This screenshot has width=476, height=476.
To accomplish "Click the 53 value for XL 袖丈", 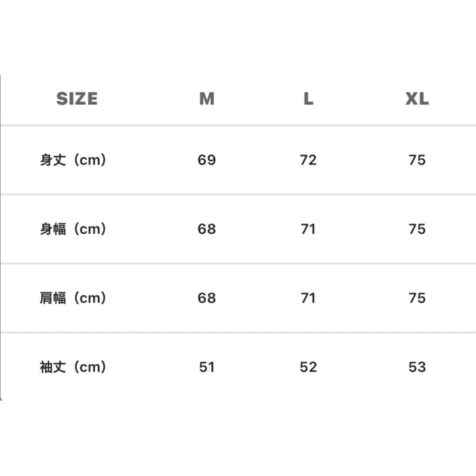I will 417,367.
